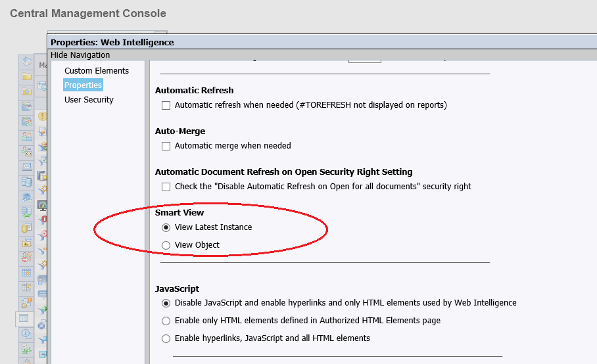Open the info Settings icon in sidebar
Image resolution: width=597 pixels, height=364 pixels.
tap(27, 334)
